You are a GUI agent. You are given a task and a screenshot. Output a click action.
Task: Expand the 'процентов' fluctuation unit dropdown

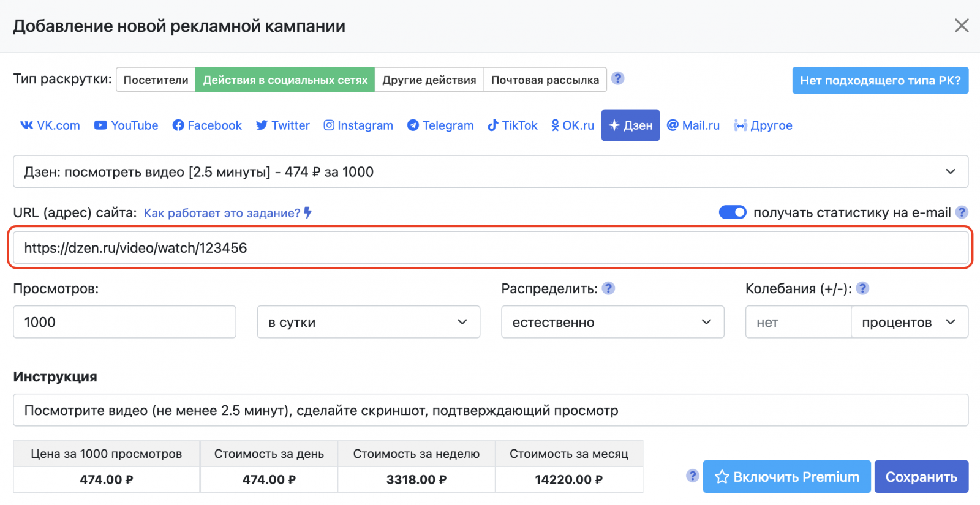click(x=909, y=322)
